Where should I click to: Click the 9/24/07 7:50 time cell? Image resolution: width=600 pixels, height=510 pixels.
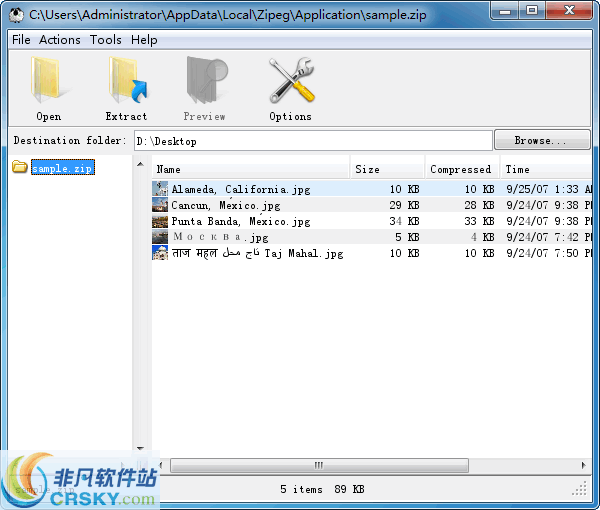(x=549, y=253)
